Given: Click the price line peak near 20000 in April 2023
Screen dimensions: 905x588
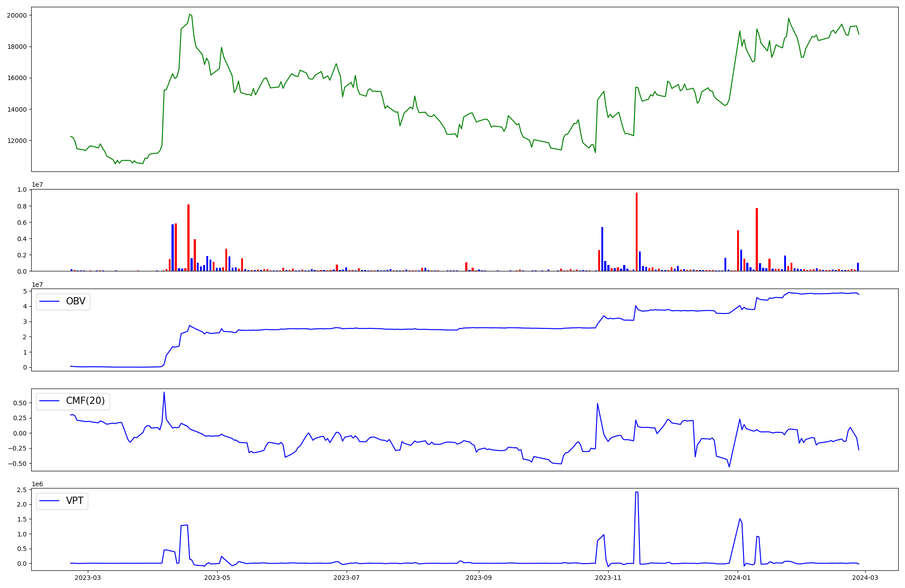Looking at the screenshot, I should click(190, 14).
